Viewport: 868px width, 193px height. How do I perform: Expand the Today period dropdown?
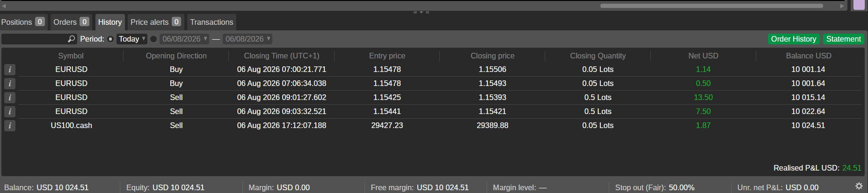(x=132, y=39)
